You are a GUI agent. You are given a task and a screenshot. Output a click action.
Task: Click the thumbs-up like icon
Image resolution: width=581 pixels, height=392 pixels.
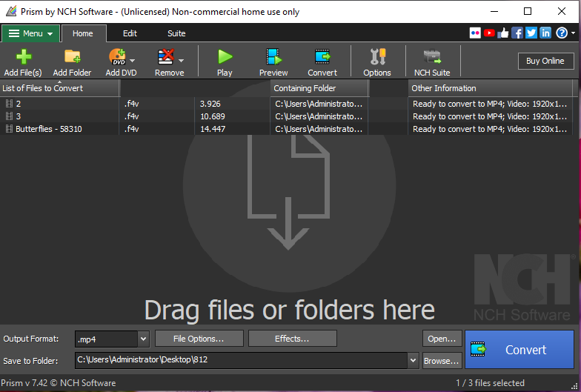(503, 33)
